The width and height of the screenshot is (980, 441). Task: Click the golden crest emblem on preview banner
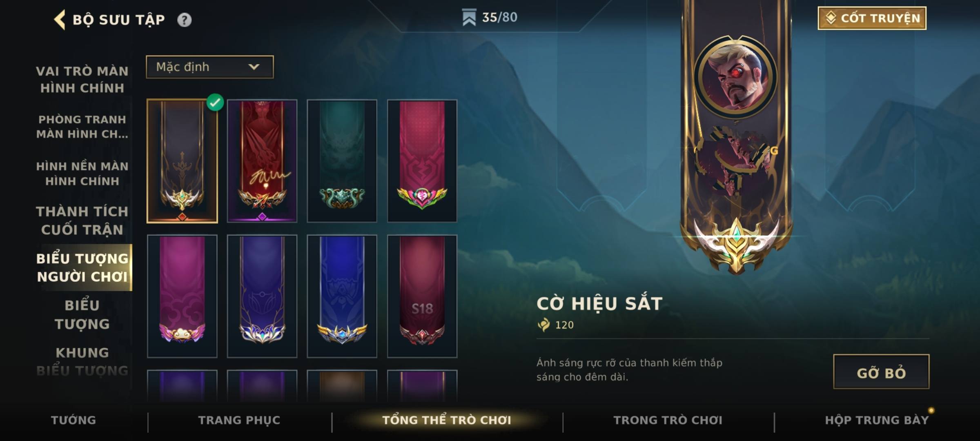coord(736,245)
